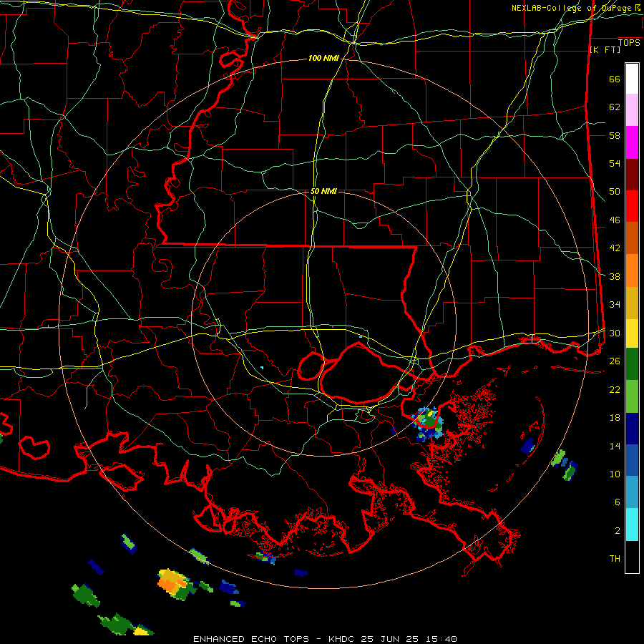Click the NEXLAB-College of DuPage header text
The image size is (644, 644).
[x=572, y=8]
